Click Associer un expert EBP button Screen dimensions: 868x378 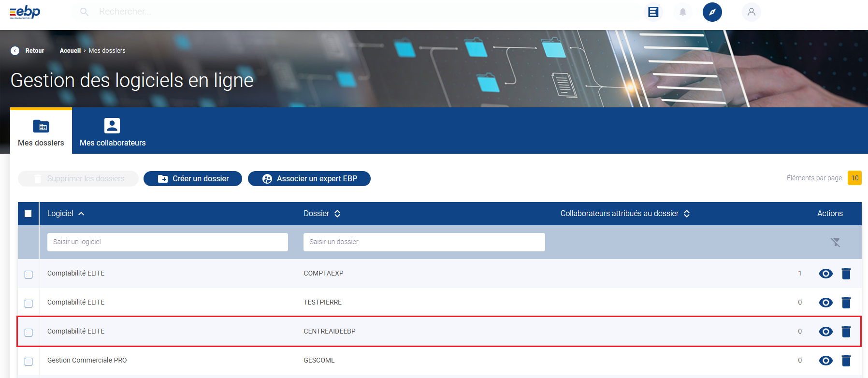pos(309,179)
